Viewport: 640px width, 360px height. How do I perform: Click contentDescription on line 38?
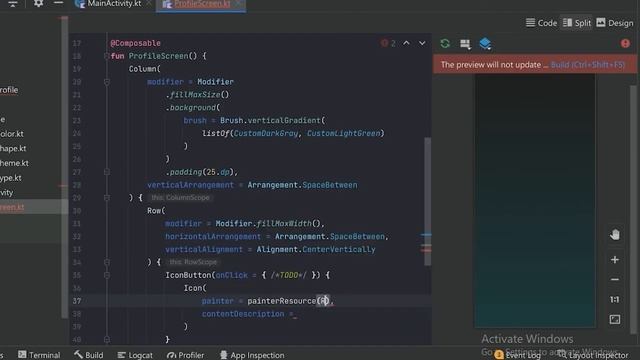(x=243, y=314)
